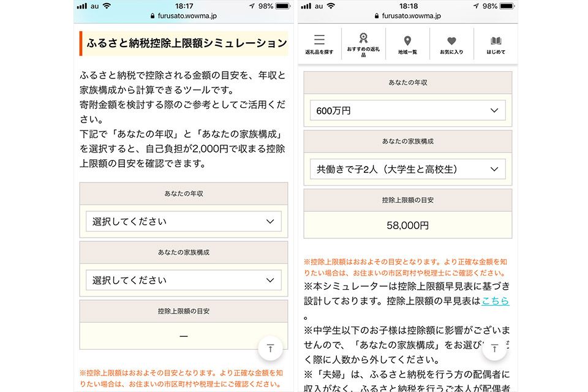Tap battery indicator on left phone
Image resolution: width=588 pixels, height=392 pixels.
[283, 6]
